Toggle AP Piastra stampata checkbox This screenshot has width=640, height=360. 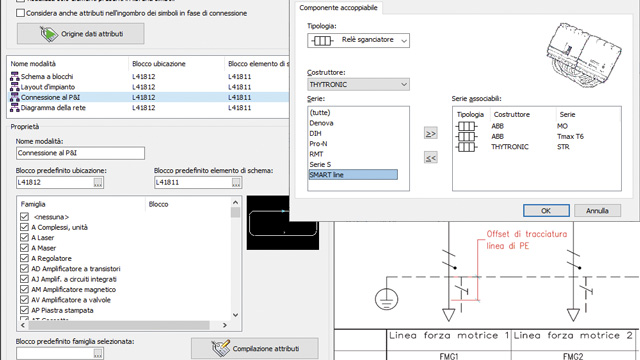point(24,310)
